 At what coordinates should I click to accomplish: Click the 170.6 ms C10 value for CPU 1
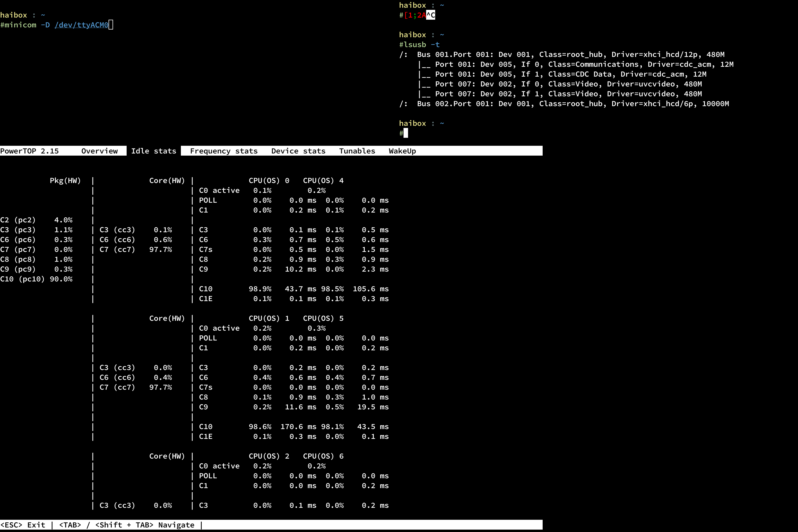coord(298,426)
